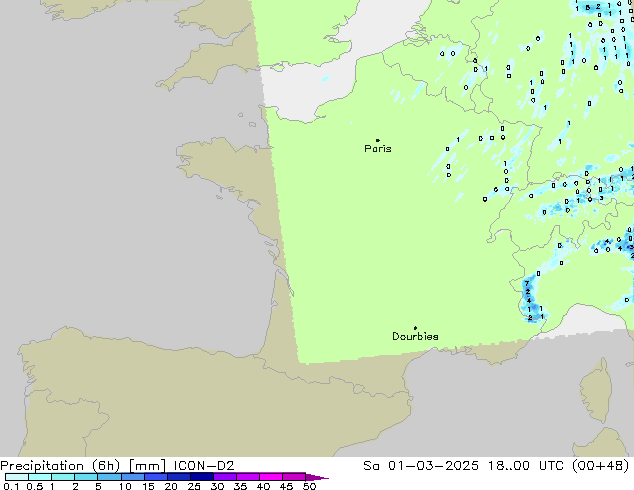Click the Paris city label
Viewport: 634px width, 490px height.
(378, 149)
